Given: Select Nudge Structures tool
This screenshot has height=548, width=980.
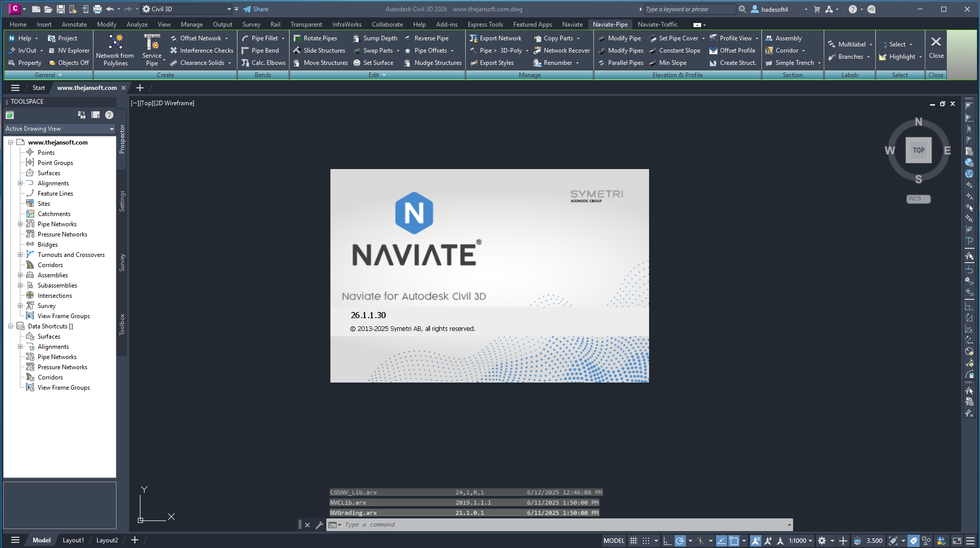Looking at the screenshot, I should (x=433, y=63).
